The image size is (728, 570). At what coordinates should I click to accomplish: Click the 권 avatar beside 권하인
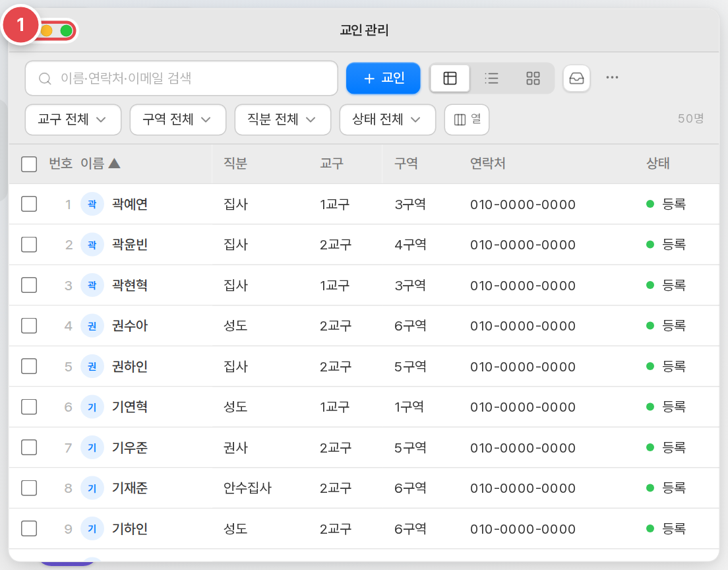pyautogui.click(x=92, y=367)
